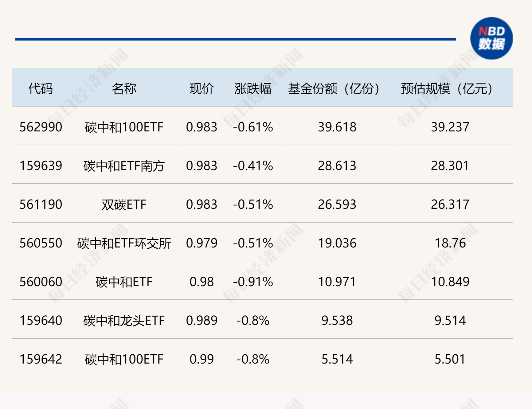
Task: Click the change -0.8% in row 159640
Action: (253, 321)
